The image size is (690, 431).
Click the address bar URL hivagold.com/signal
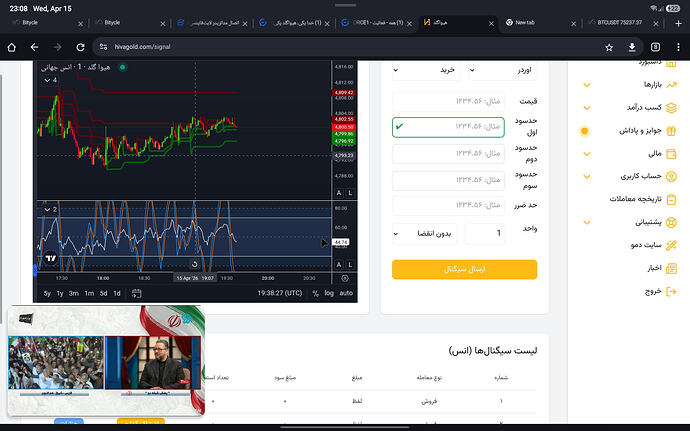coord(142,47)
